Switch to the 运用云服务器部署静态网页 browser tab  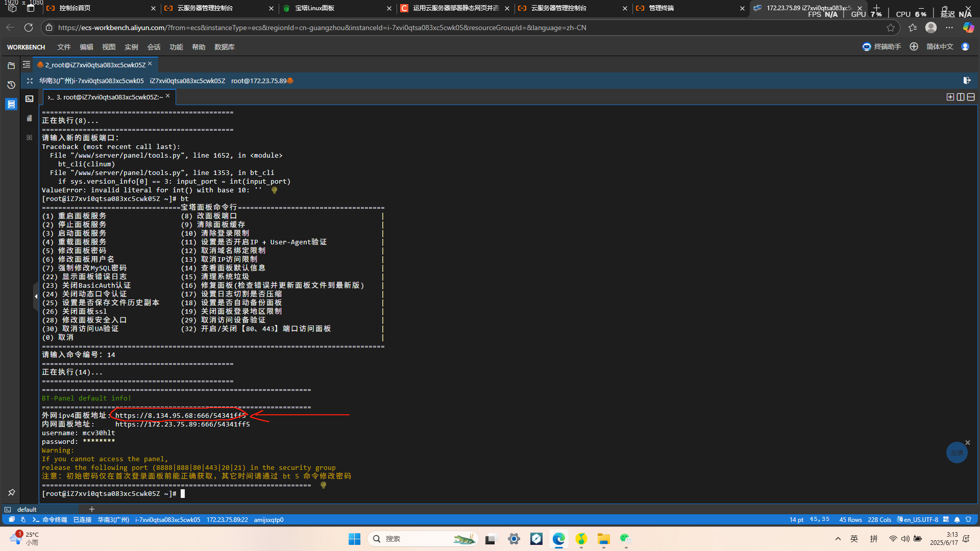[x=455, y=8]
